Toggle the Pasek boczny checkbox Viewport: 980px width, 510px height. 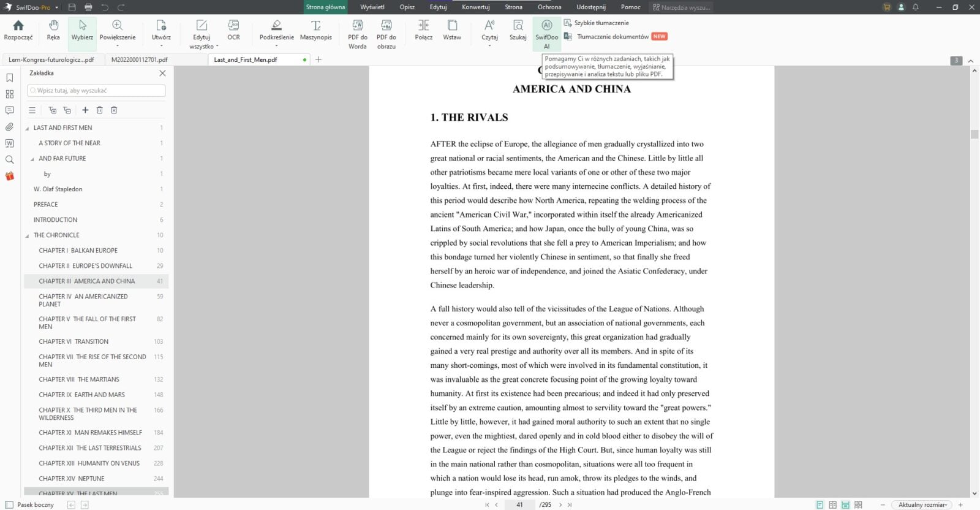[9, 504]
